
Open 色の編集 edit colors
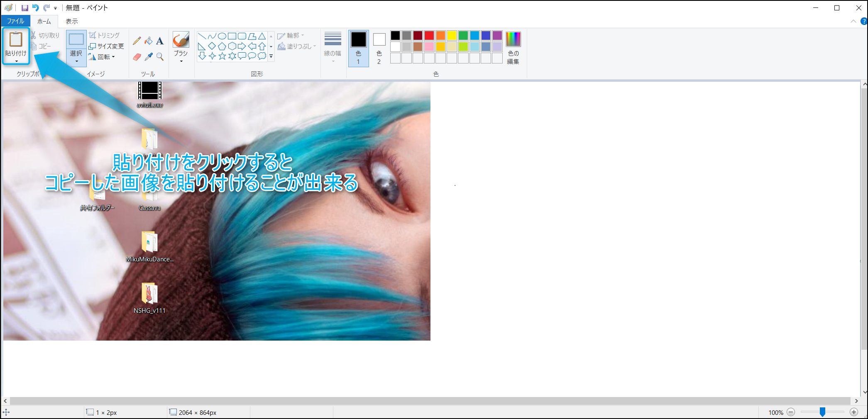coord(513,48)
